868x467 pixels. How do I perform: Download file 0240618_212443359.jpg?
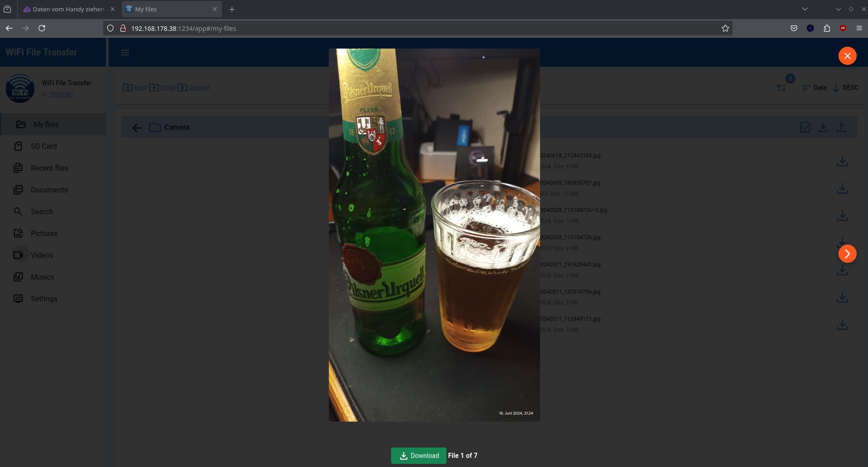(842, 161)
